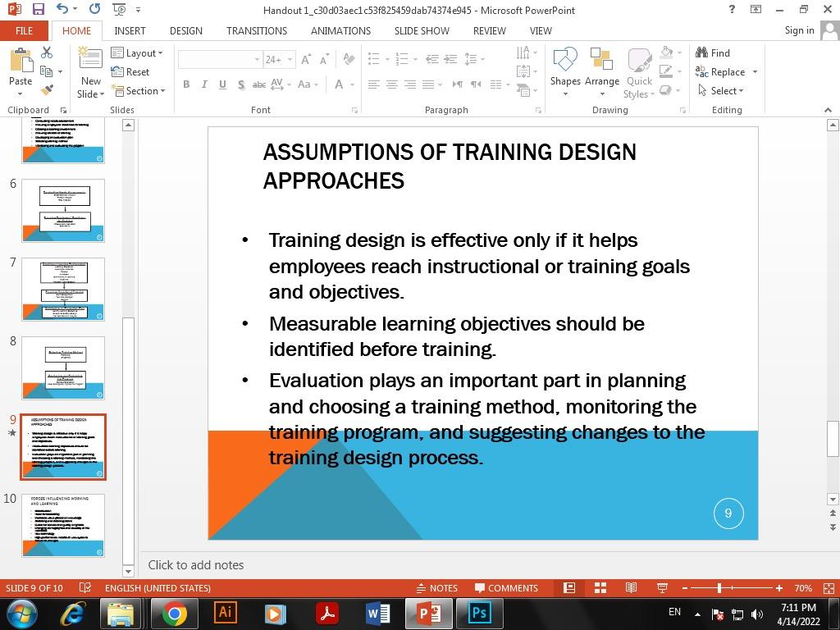Click the Reset slide button
840x630 pixels.
[130, 72]
